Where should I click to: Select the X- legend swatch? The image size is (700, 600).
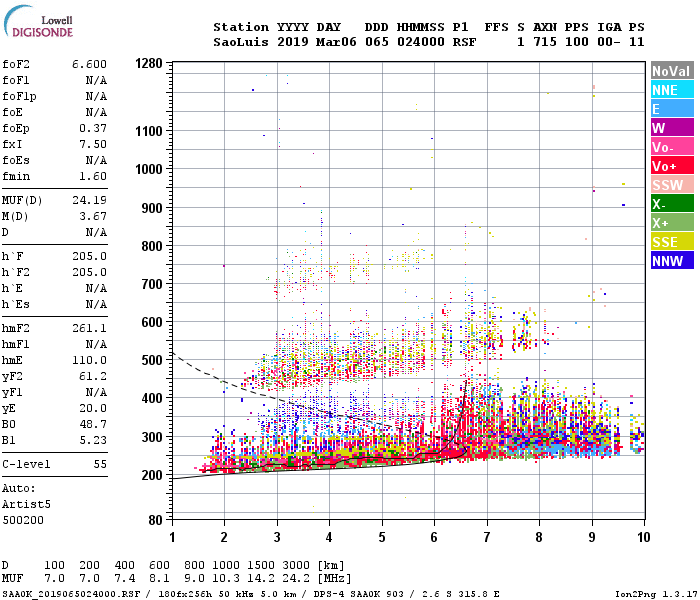coord(672,204)
